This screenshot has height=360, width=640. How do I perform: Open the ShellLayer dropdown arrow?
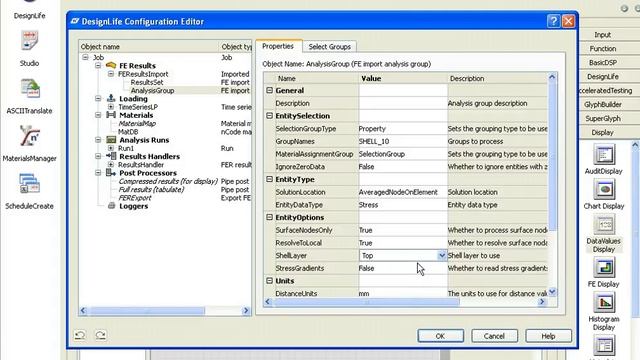(442, 256)
